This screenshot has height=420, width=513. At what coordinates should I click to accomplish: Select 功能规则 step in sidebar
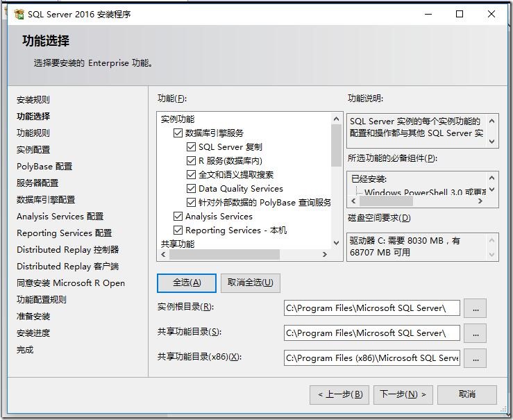point(33,133)
